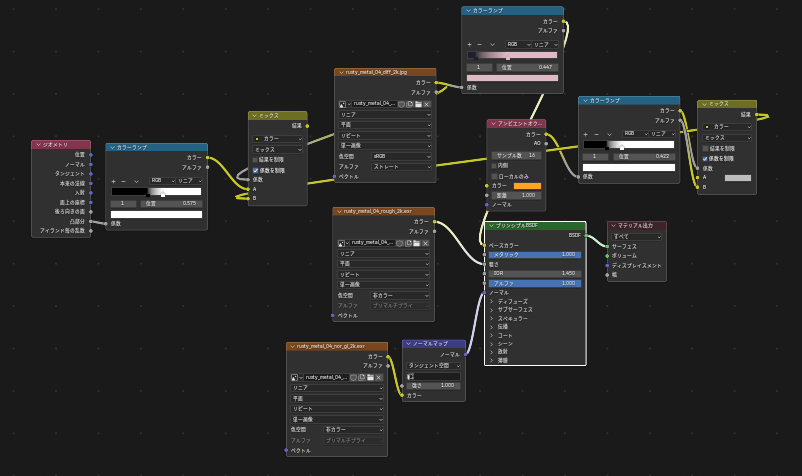The width and height of the screenshot is (802, 476).
Task: Click メタリック slider in Principled BSDF
Action: pos(534,255)
